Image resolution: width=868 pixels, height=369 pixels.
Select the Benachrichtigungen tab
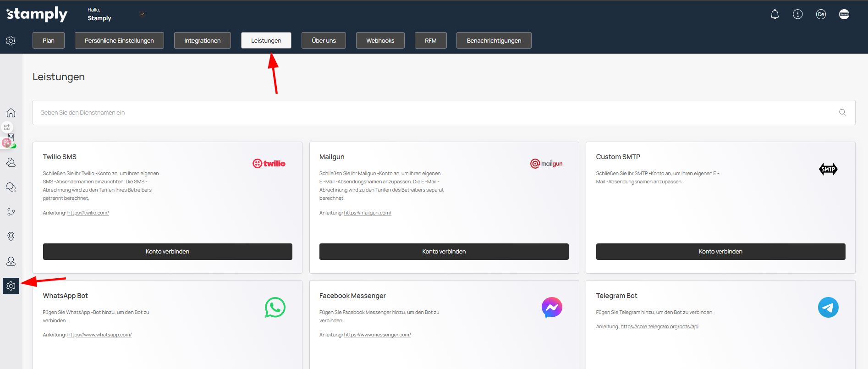(494, 40)
